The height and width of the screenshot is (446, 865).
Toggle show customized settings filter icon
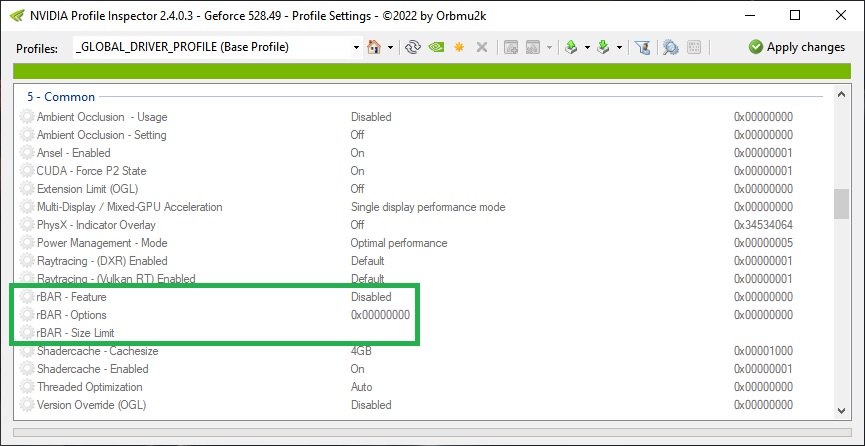click(x=642, y=47)
